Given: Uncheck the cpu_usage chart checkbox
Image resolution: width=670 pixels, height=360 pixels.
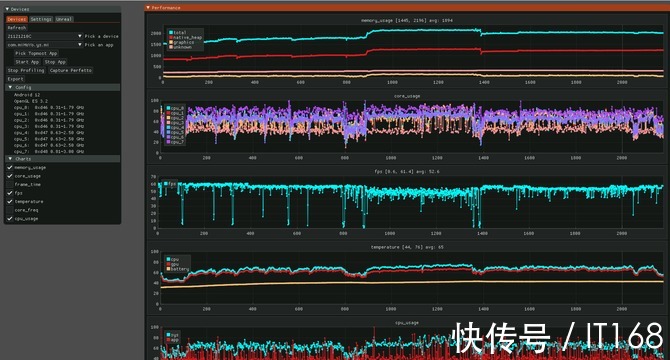Looking at the screenshot, I should 10,219.
